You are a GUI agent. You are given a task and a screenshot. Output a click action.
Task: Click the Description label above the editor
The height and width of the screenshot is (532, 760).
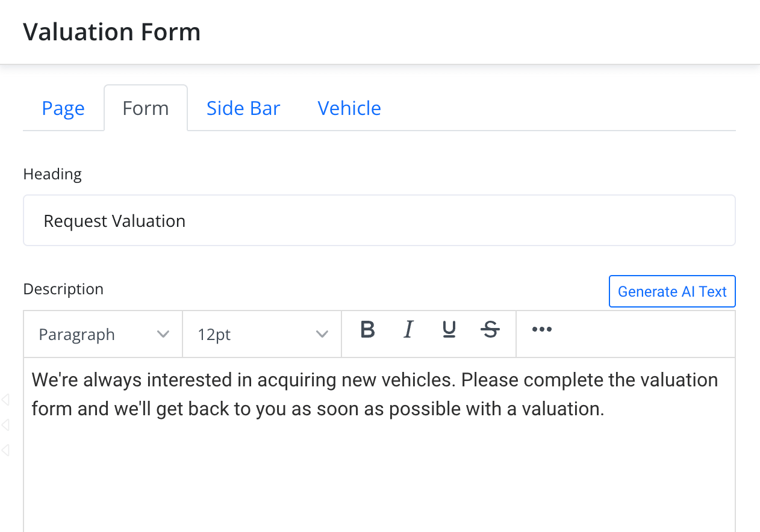coord(63,289)
